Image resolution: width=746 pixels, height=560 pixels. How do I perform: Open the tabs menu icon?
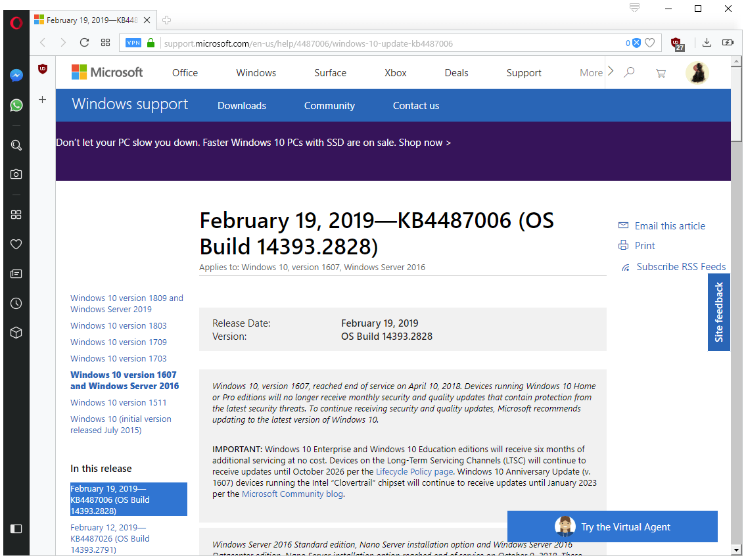(635, 8)
